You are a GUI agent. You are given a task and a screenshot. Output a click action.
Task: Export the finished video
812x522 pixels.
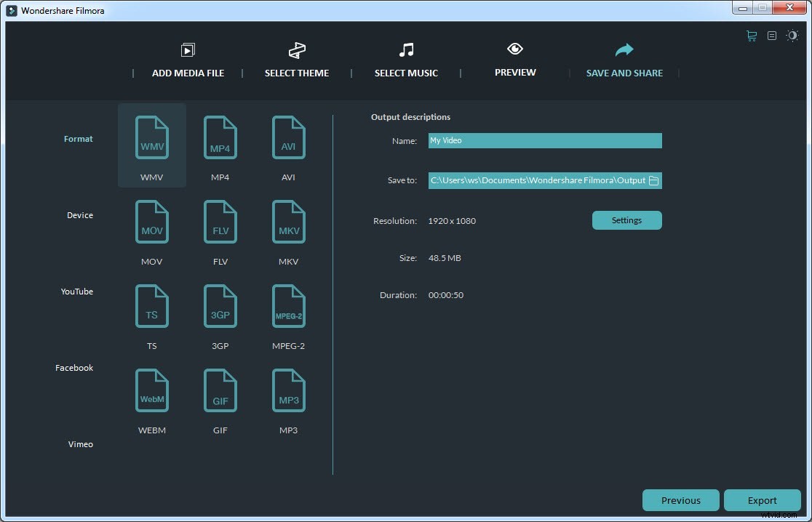coord(763,500)
